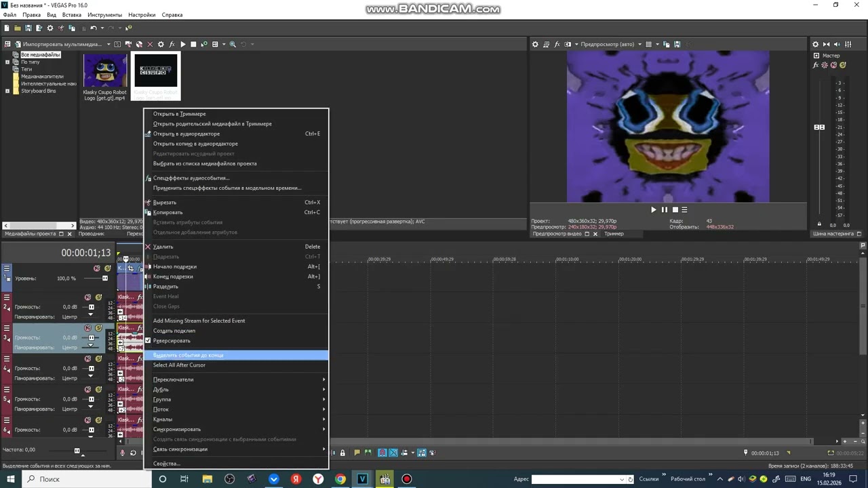Click the What's This help cursor icon

click(x=129, y=28)
